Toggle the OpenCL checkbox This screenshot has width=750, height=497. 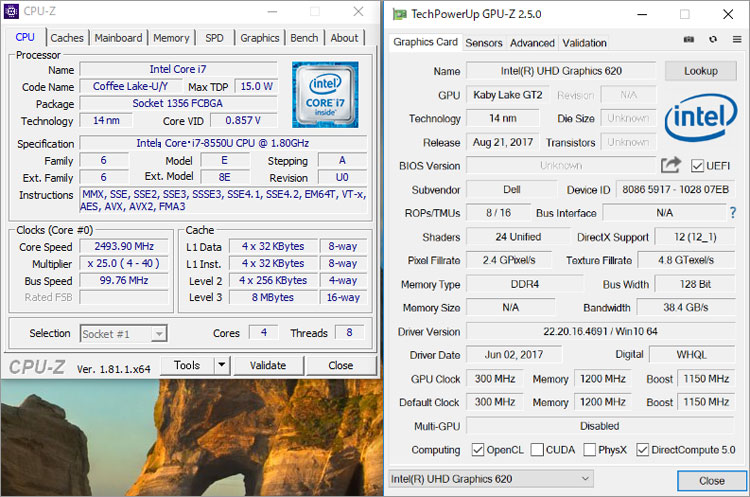(x=477, y=450)
